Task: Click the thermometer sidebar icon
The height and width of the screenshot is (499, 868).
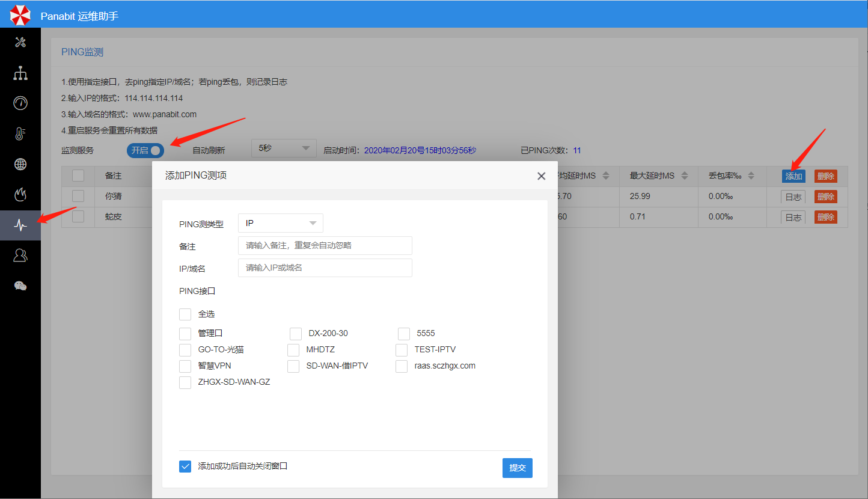Action: tap(20, 133)
